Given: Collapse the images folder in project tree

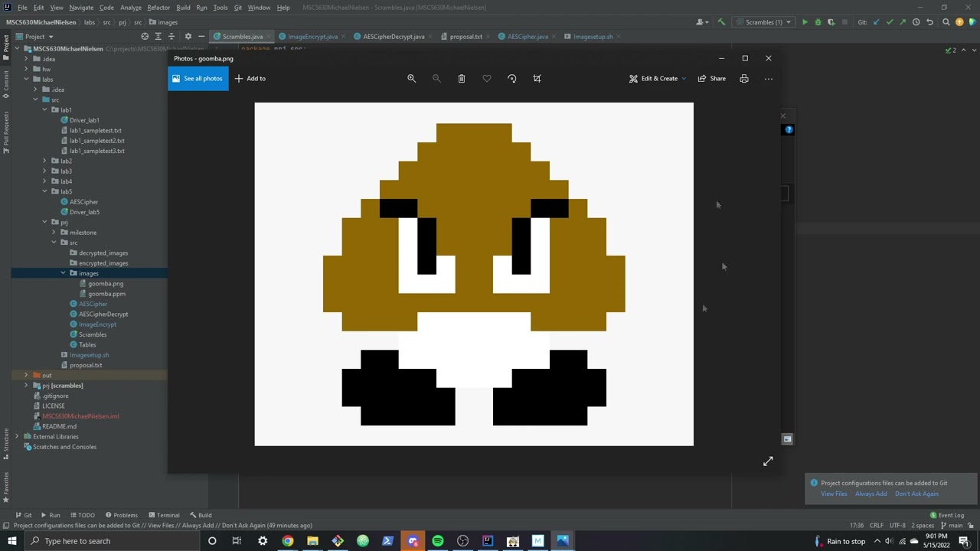Looking at the screenshot, I should [x=64, y=273].
